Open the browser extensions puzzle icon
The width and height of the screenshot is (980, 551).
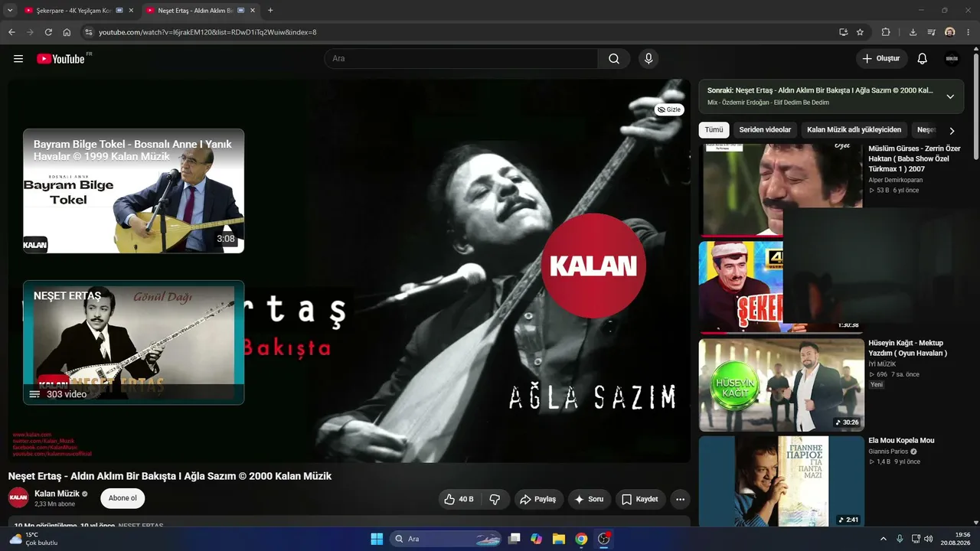click(886, 32)
